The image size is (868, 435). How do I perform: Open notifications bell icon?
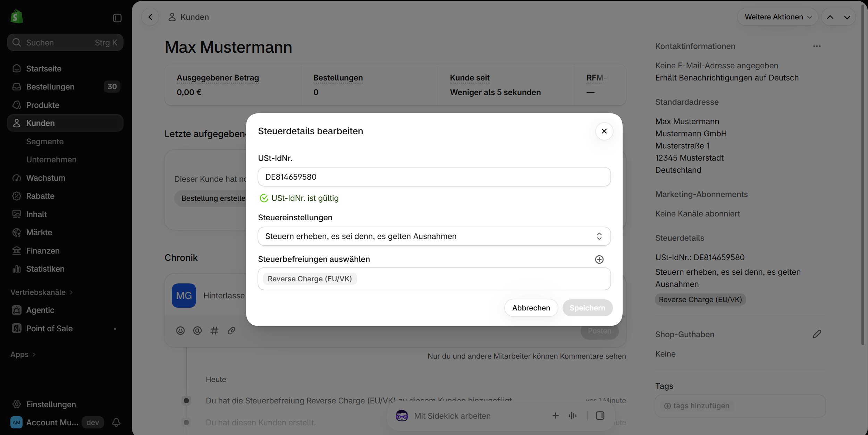(x=116, y=422)
